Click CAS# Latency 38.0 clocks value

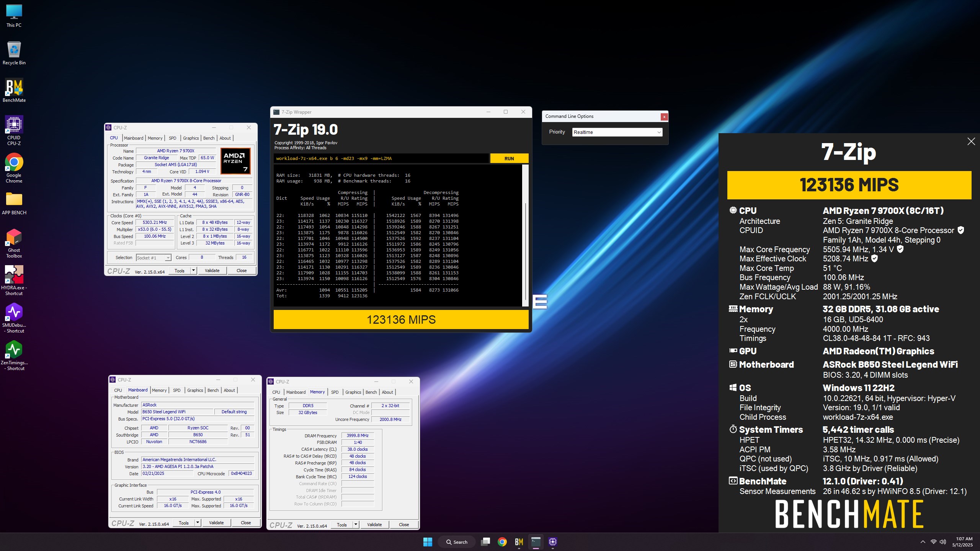[358, 449]
